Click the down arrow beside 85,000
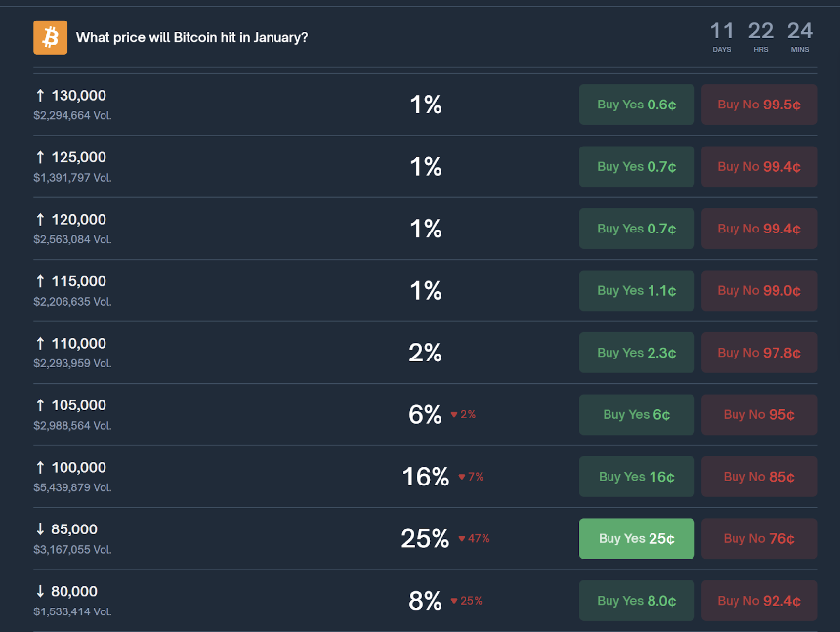840x632 pixels. pyautogui.click(x=40, y=529)
